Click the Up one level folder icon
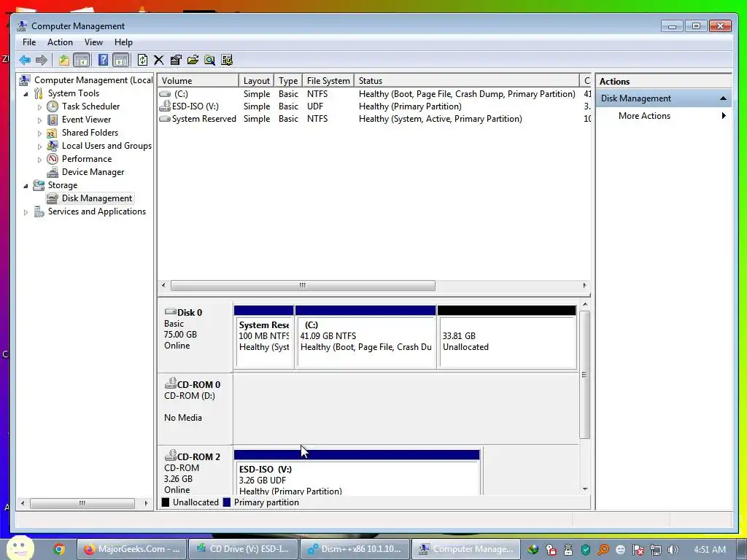The width and height of the screenshot is (747, 560). [64, 60]
